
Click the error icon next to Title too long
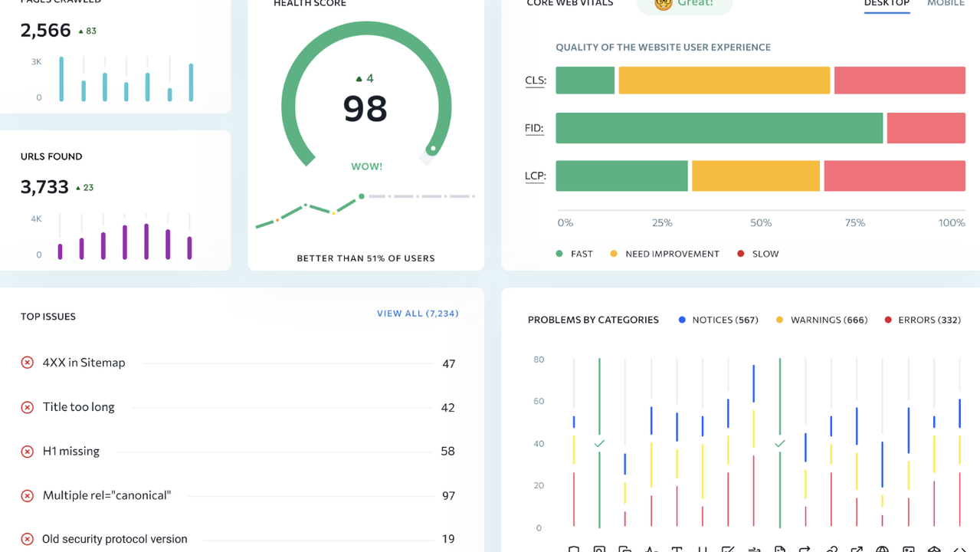point(28,407)
